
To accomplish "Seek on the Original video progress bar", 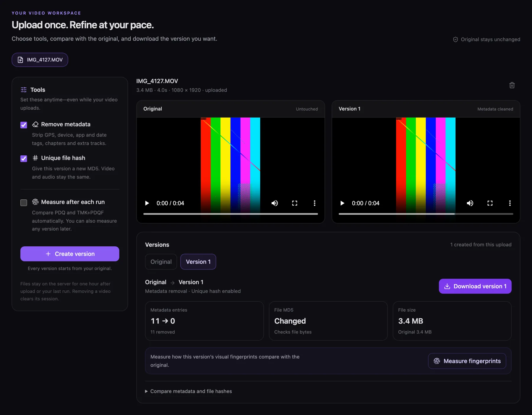I will point(231,214).
